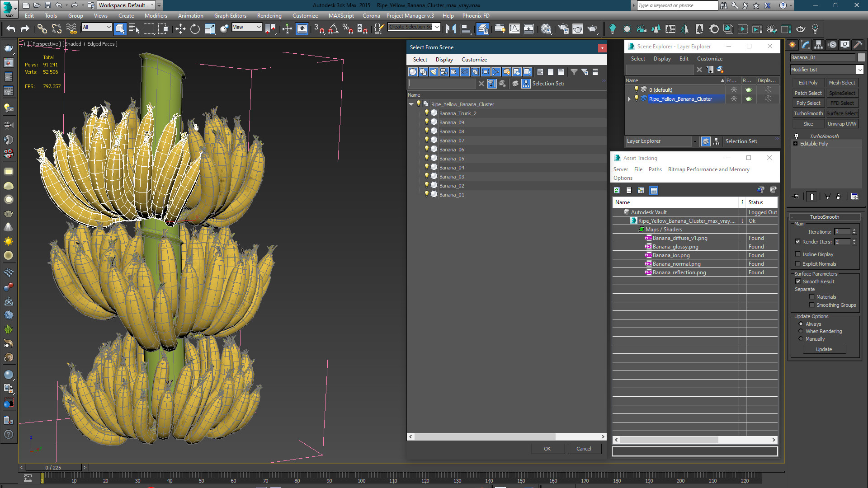This screenshot has height=488, width=868.
Task: Switch to the Create command panel tab
Action: point(792,45)
